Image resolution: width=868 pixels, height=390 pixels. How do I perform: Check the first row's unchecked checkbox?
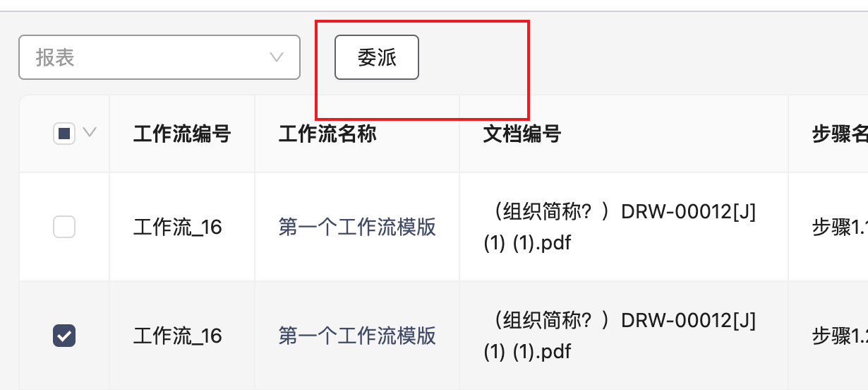pyautogui.click(x=64, y=227)
